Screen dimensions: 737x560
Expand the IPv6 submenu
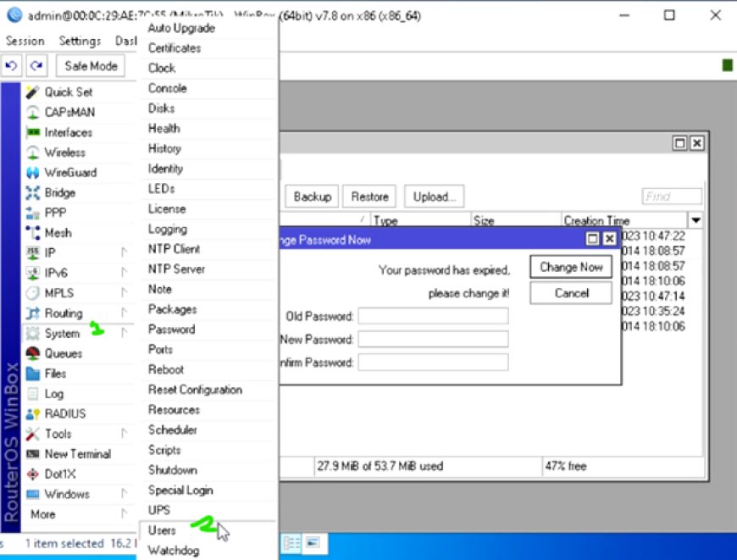click(124, 273)
